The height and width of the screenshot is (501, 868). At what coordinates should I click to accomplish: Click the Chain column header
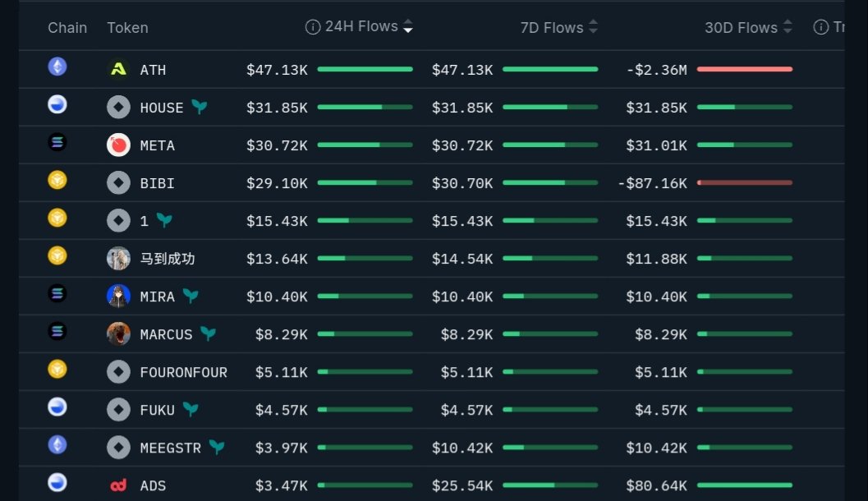point(67,28)
